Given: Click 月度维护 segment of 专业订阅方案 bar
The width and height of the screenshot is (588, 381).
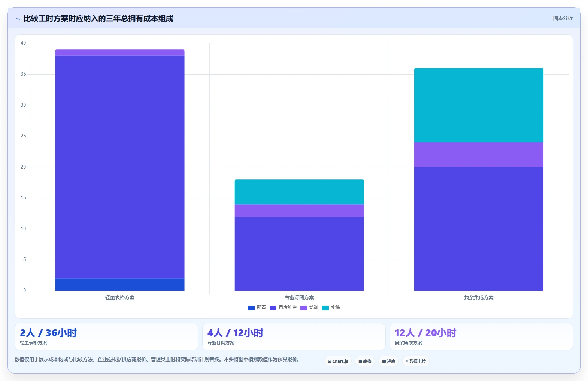Looking at the screenshot, I should tap(299, 254).
